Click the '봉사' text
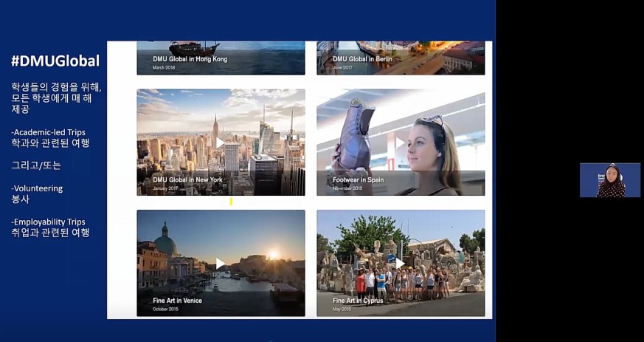This screenshot has width=644, height=342. pyautogui.click(x=20, y=199)
